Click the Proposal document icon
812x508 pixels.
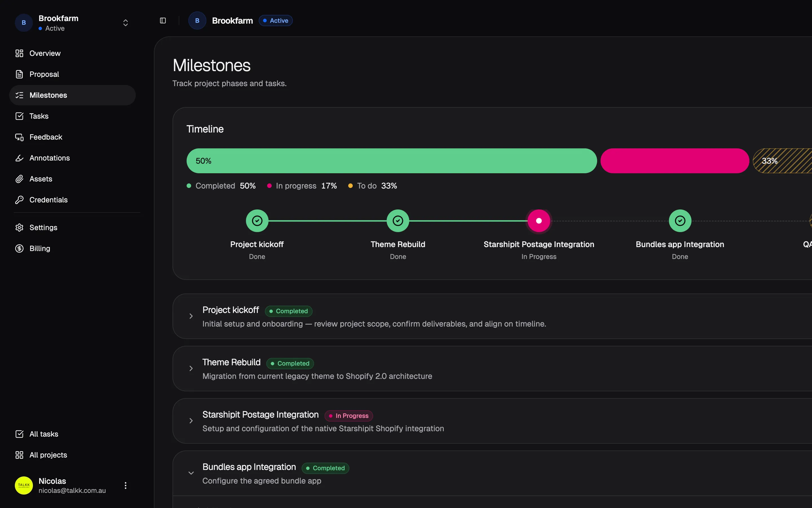click(x=19, y=74)
